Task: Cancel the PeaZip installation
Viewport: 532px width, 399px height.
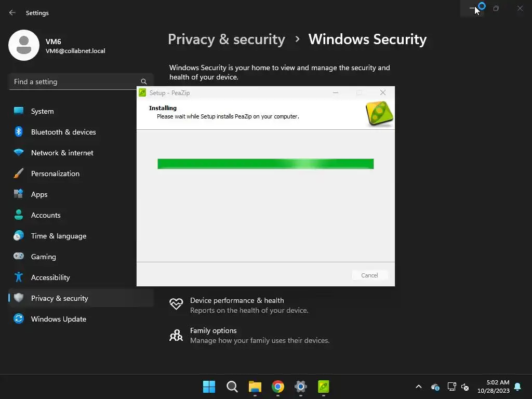Action: [x=369, y=275]
